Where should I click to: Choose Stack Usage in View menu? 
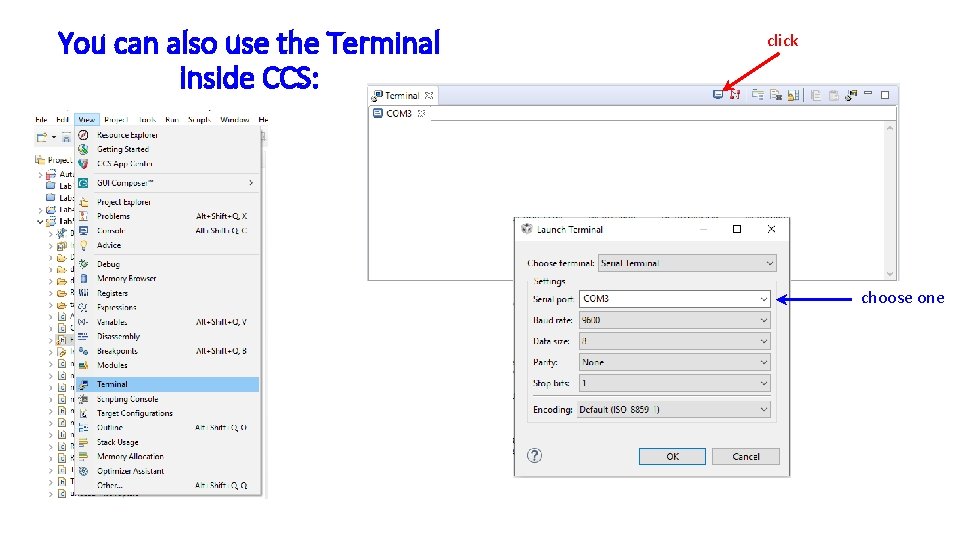168,442
